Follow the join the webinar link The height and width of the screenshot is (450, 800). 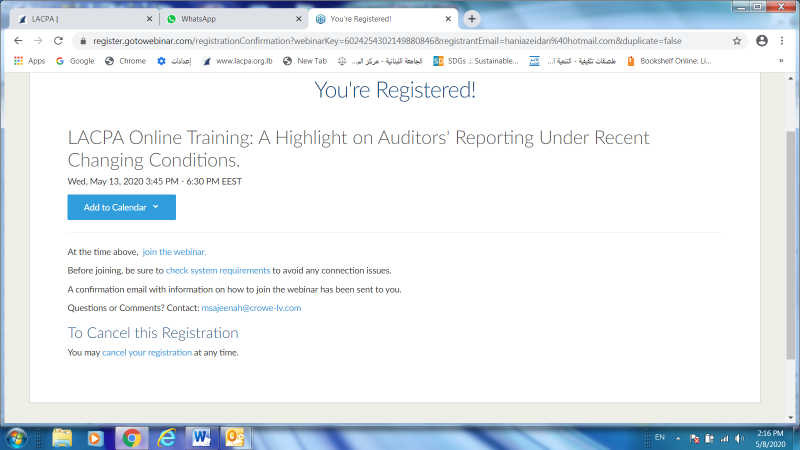pyautogui.click(x=174, y=252)
